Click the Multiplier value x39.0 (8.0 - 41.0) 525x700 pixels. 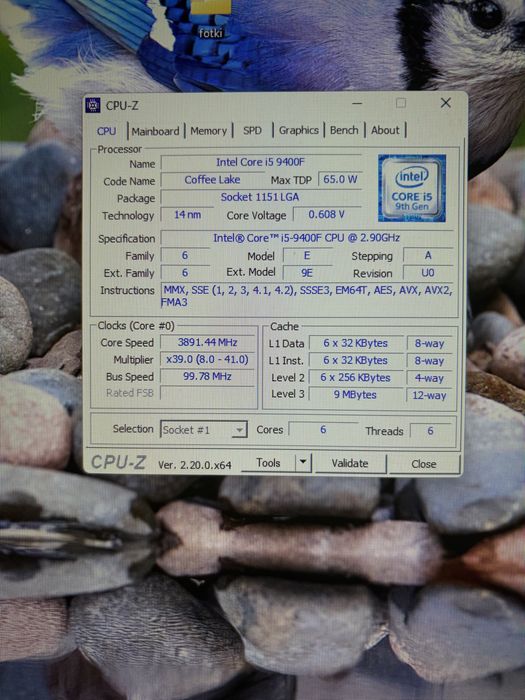[208, 359]
